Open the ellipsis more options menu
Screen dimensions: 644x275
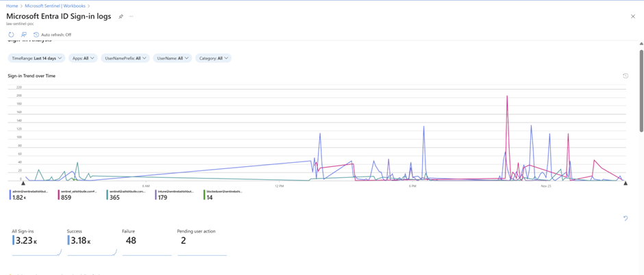(x=131, y=16)
